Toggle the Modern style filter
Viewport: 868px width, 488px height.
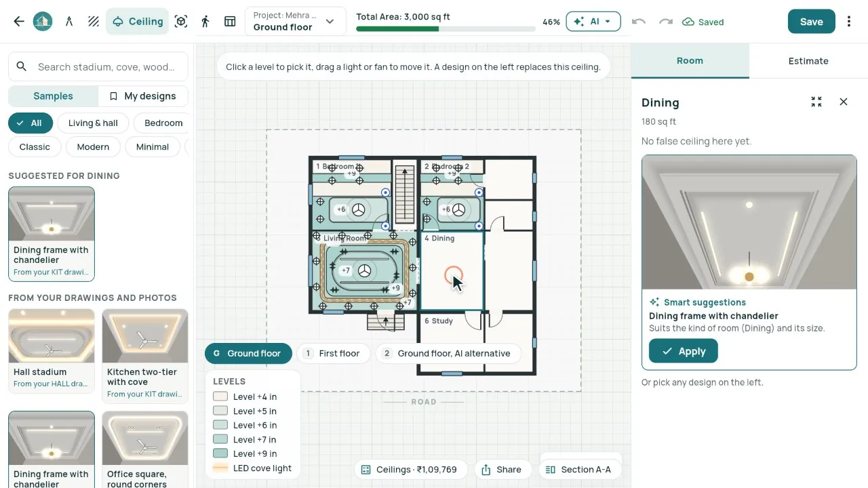pos(93,146)
